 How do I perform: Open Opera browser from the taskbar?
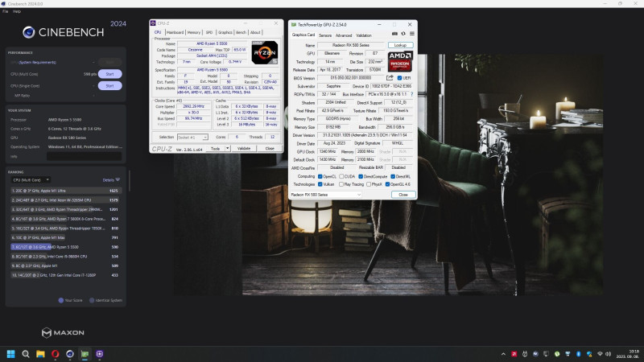(55, 354)
